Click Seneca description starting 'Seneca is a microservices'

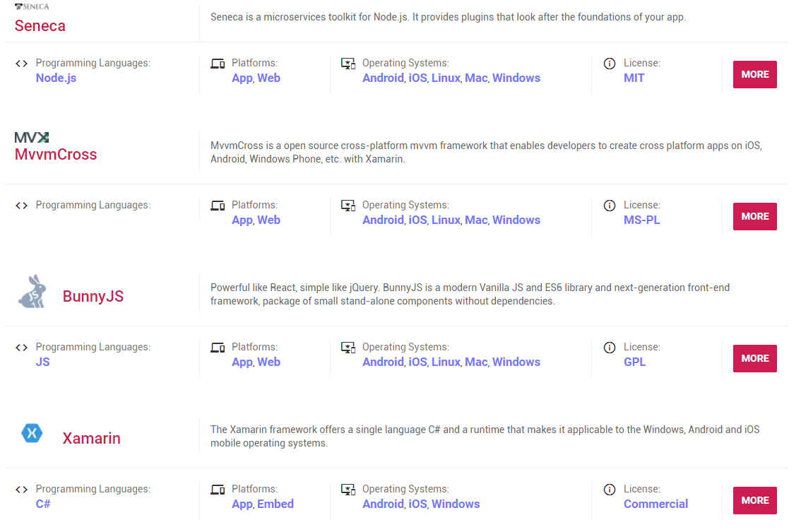click(x=448, y=18)
